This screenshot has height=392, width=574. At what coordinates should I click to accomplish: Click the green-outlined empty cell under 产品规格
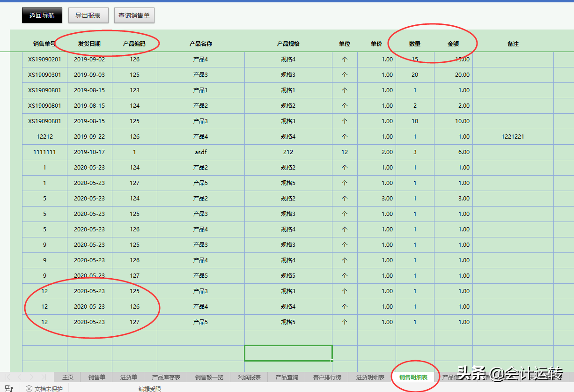[x=288, y=353]
